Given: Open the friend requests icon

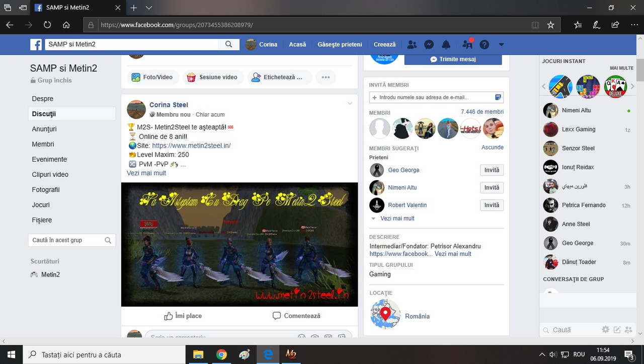Looking at the screenshot, I should pyautogui.click(x=412, y=44).
